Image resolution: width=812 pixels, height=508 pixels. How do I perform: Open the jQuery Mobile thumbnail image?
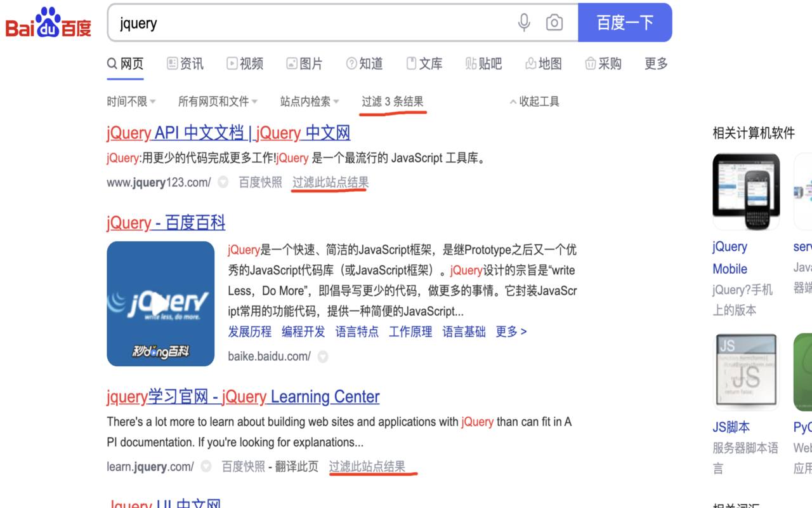click(x=746, y=192)
